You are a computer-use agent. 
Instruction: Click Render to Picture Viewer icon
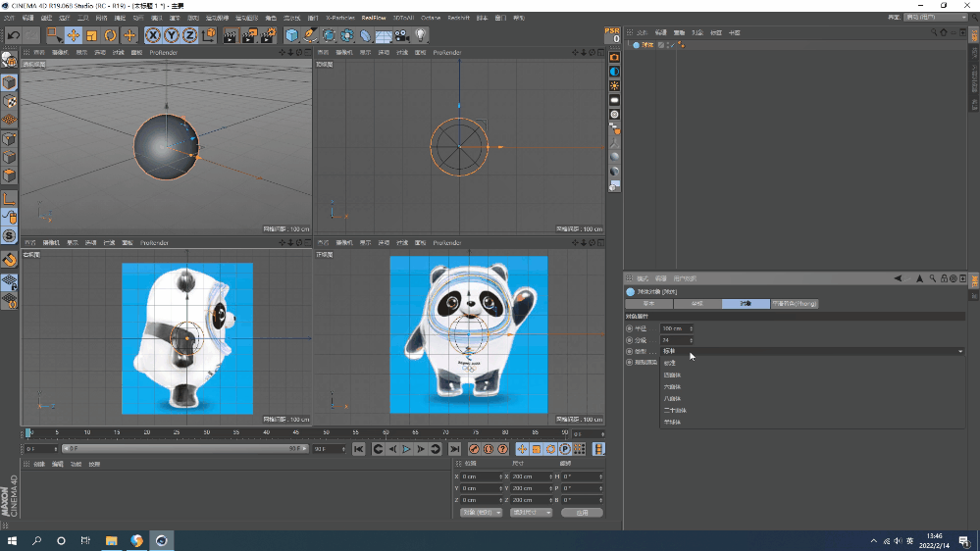coord(249,35)
